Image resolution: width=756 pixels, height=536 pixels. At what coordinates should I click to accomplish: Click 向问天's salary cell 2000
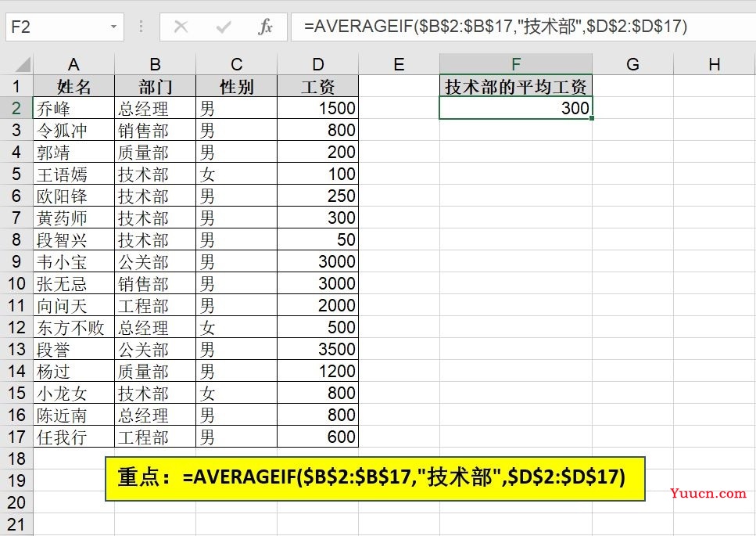click(x=317, y=305)
